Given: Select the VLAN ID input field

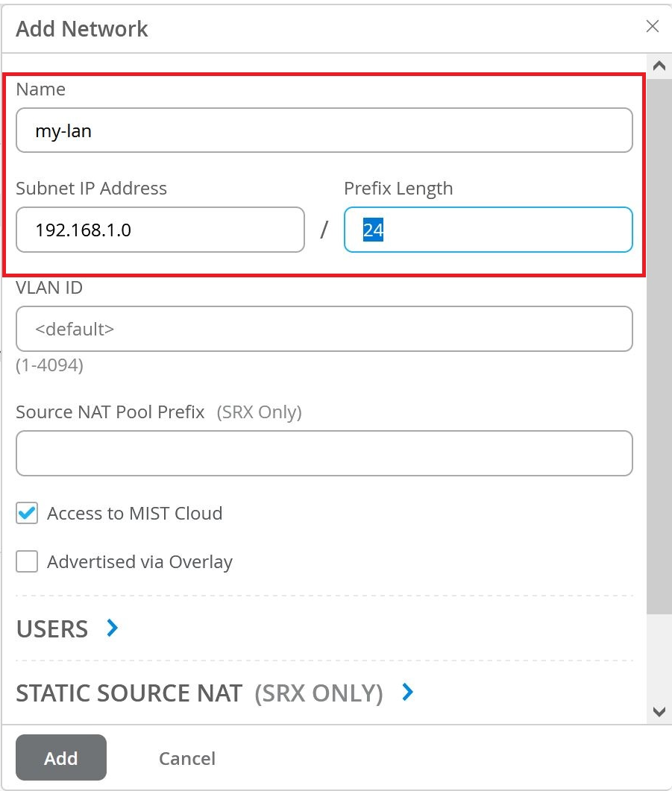Looking at the screenshot, I should point(324,329).
